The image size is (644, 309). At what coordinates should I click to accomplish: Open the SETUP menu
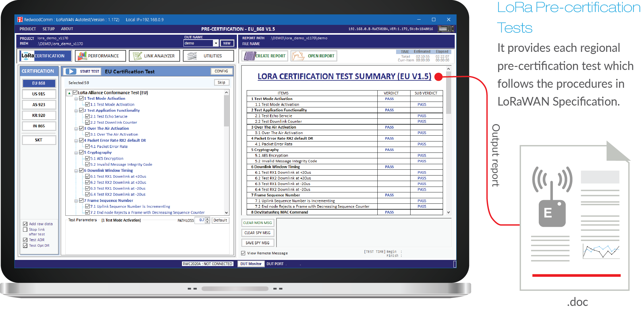click(48, 29)
